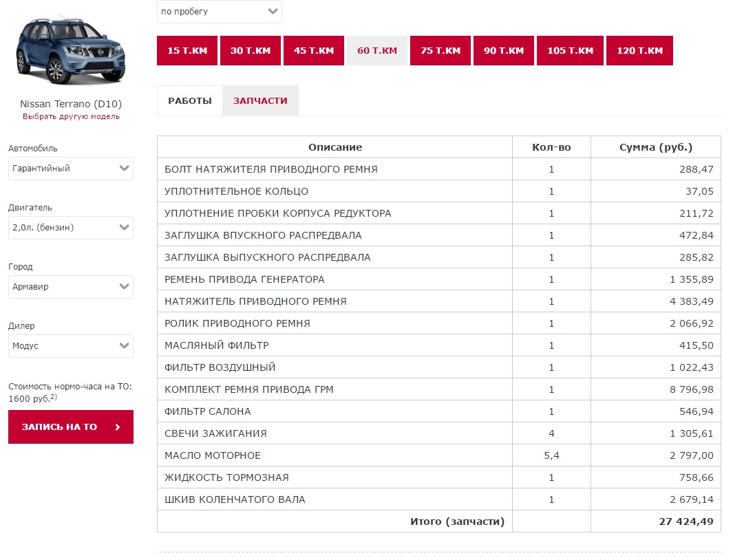This screenshot has width=733, height=560.
Task: Open the Двигатель dropdown showing 2,0л. (бензин)
Action: pyautogui.click(x=71, y=228)
